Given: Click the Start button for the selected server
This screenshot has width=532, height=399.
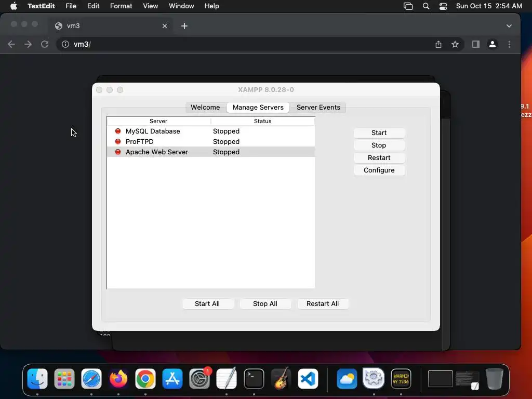Looking at the screenshot, I should coord(379,132).
